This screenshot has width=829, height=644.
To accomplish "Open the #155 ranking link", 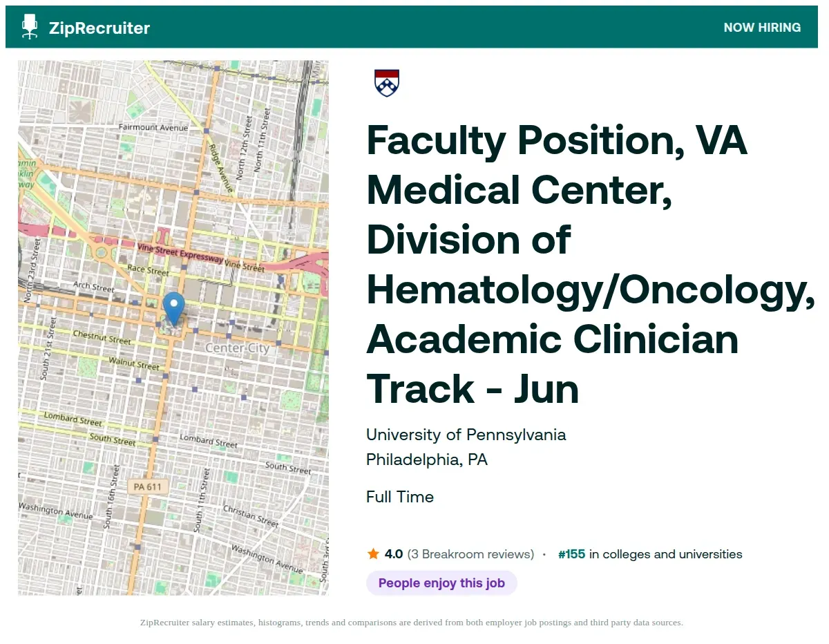I will click(x=571, y=553).
